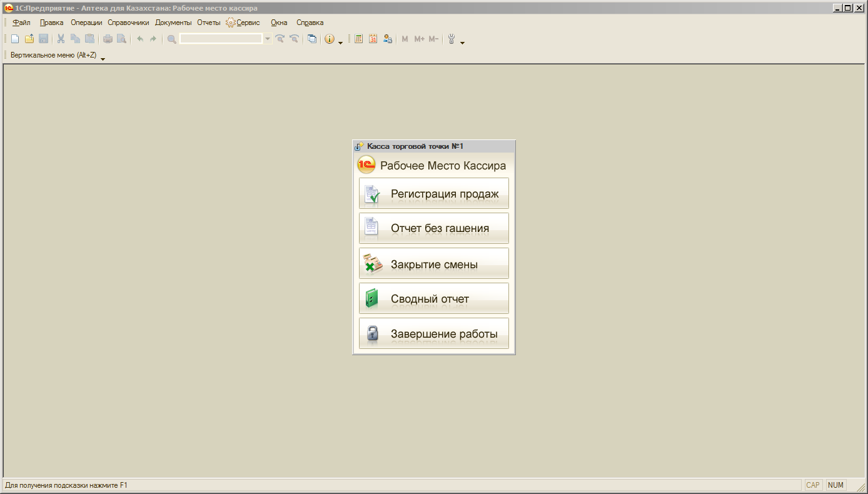Open the toolbar search field dropdown arrow
The image size is (868, 494).
tap(268, 39)
